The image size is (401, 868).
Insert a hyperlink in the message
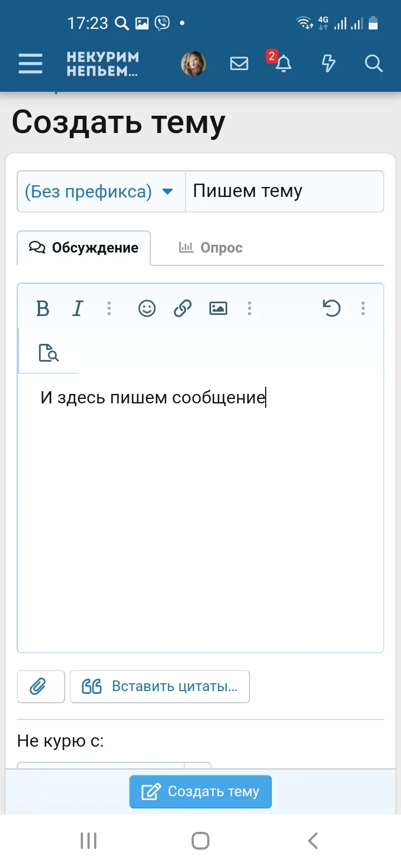click(182, 308)
